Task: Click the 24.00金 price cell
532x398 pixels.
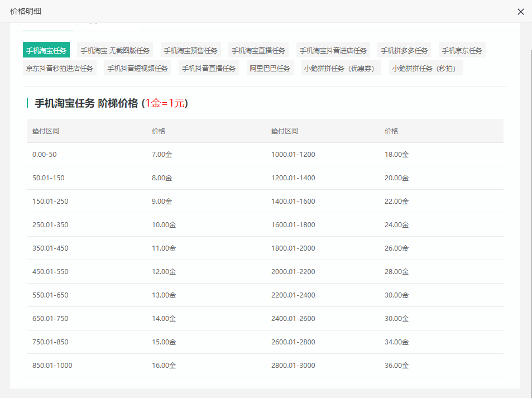Action: [396, 224]
